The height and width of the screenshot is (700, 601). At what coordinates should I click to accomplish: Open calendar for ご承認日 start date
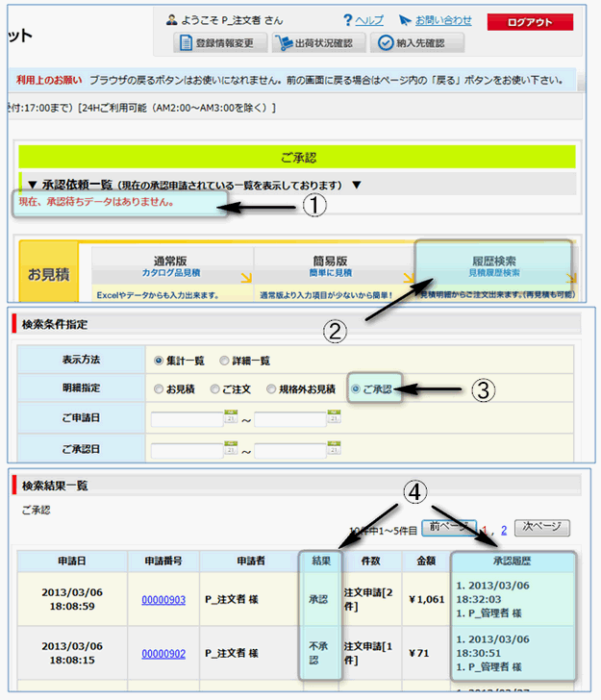(x=231, y=447)
